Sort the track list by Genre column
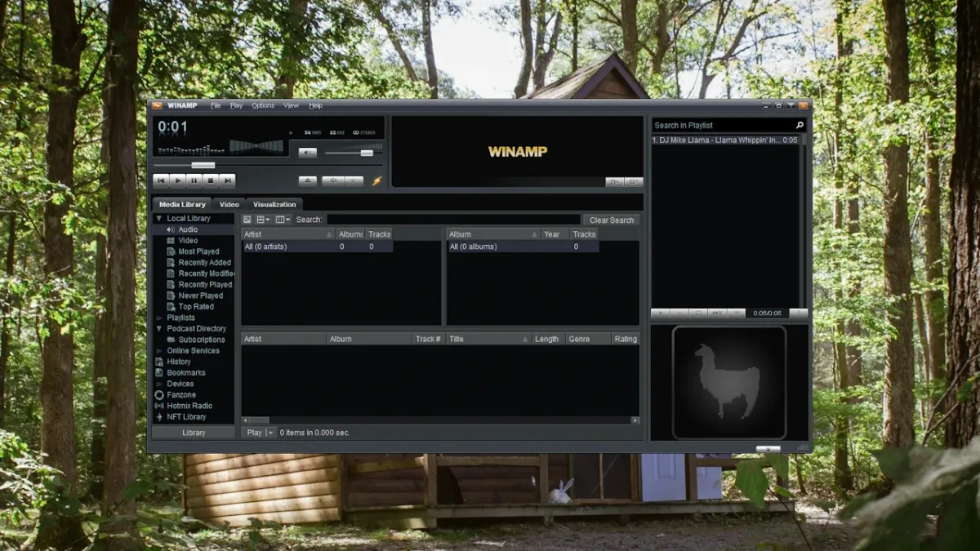 pos(588,339)
